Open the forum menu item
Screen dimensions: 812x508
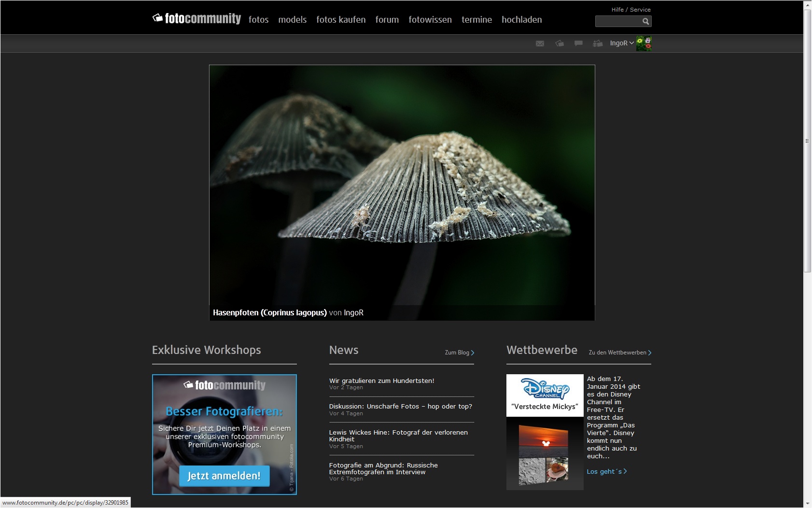(387, 20)
